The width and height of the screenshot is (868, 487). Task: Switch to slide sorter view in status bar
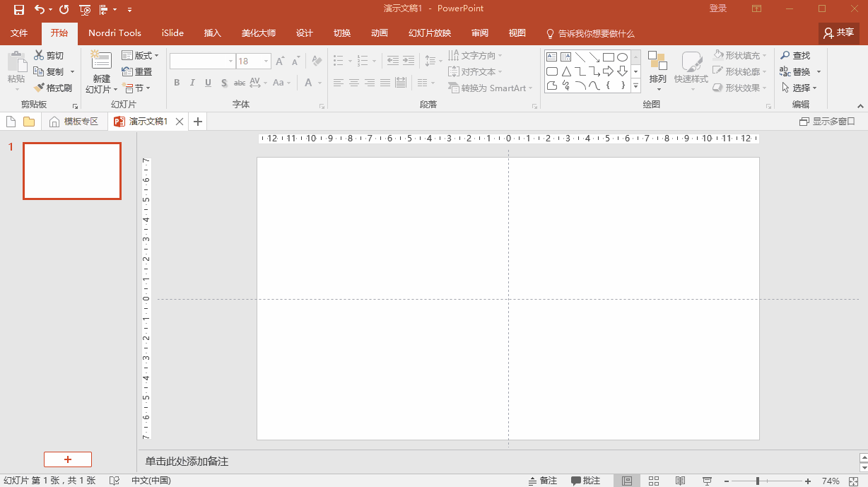click(654, 481)
